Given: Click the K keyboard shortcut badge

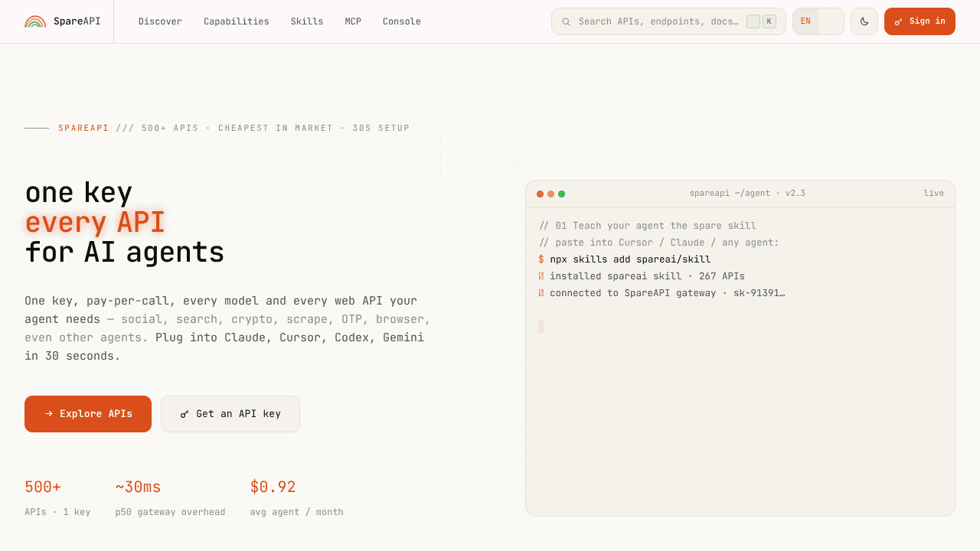Looking at the screenshot, I should (769, 21).
